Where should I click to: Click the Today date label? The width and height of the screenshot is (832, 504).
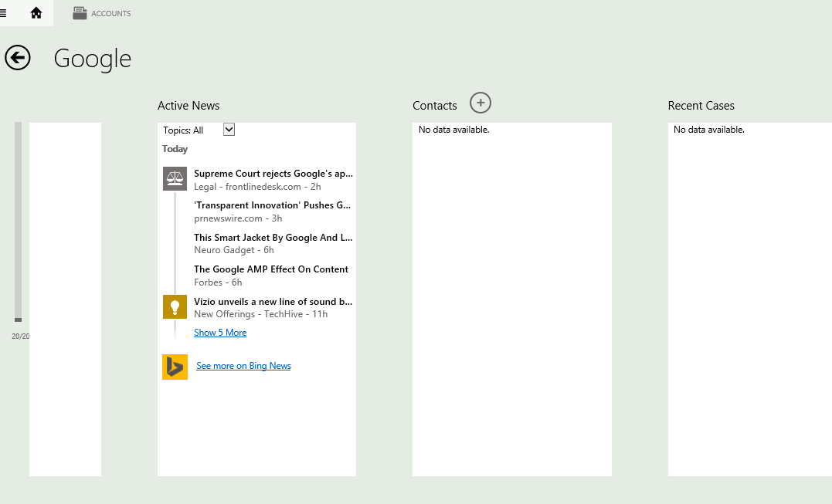click(x=175, y=149)
